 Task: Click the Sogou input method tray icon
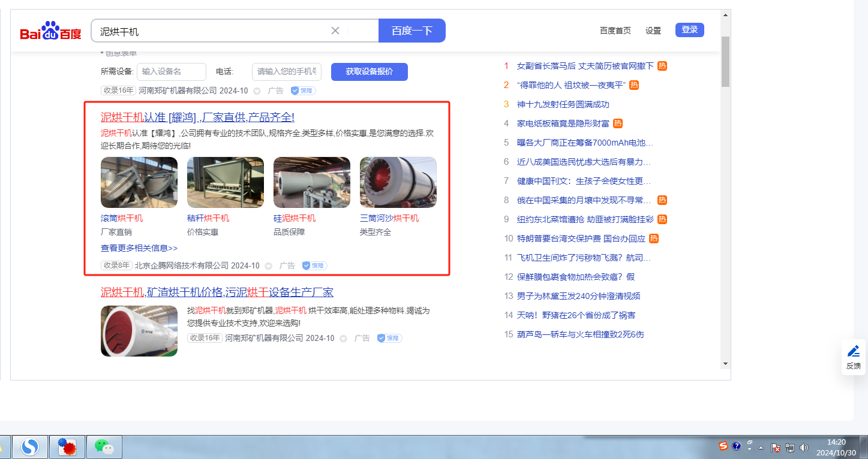(723, 446)
